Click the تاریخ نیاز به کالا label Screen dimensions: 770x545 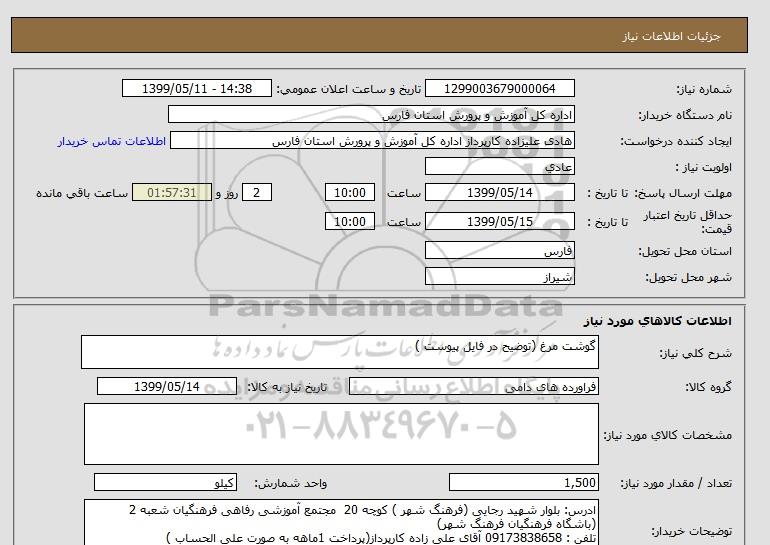point(287,387)
